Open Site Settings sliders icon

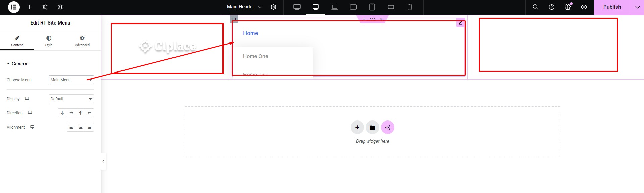[45, 7]
